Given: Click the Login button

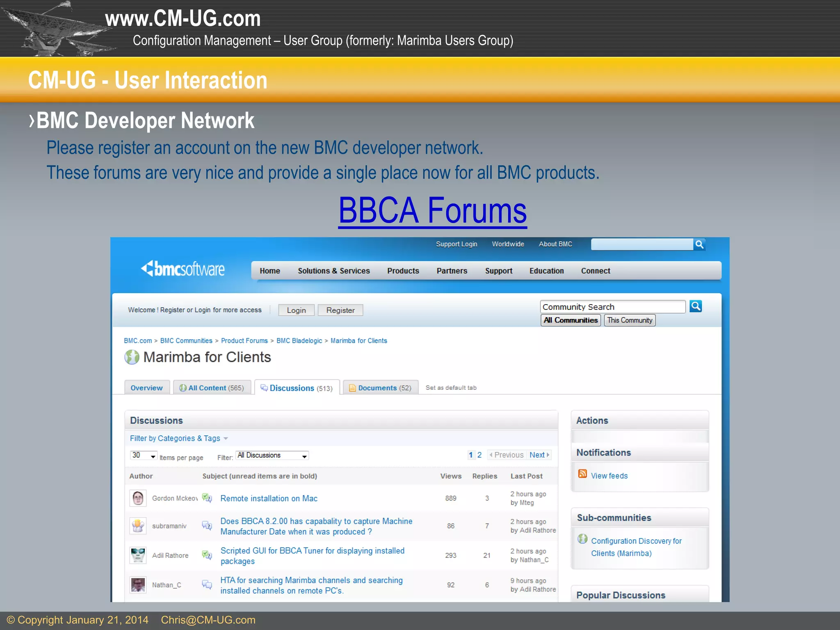Looking at the screenshot, I should point(296,310).
